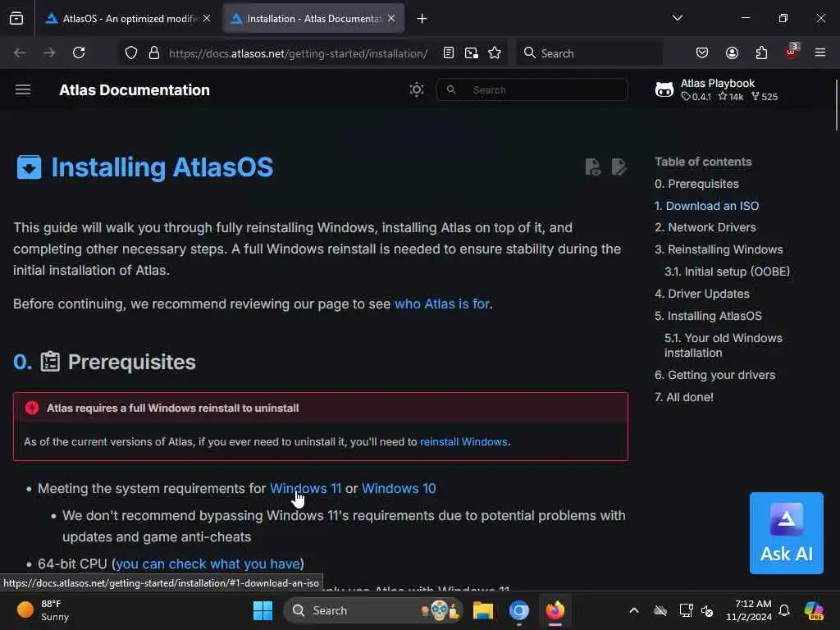This screenshot has width=840, height=630.
Task: Jump to 5.1. Your old Windows installation
Action: point(724,345)
